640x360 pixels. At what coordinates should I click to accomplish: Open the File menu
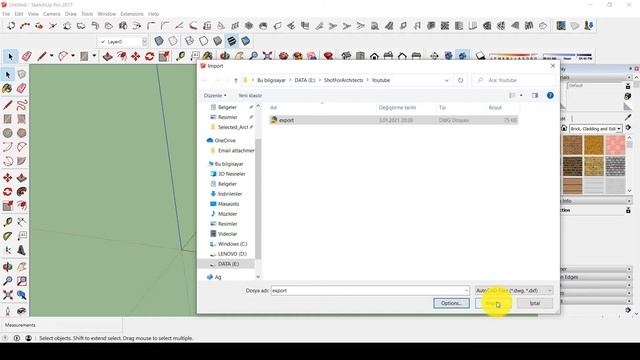6,13
